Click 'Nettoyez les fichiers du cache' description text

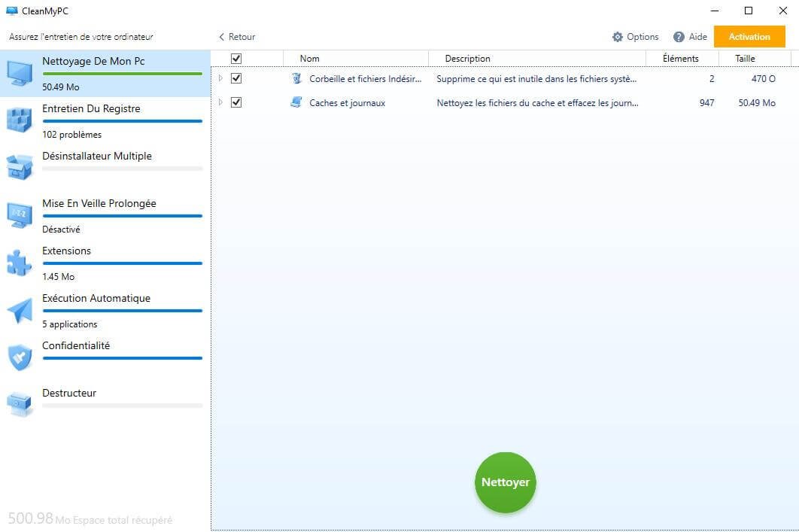point(538,103)
